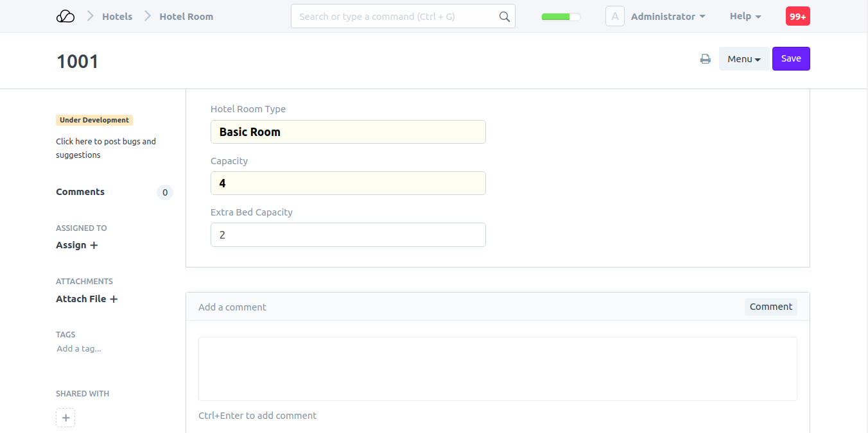Click the cloud home logo icon
Viewport: 868px width, 433px height.
coord(65,17)
